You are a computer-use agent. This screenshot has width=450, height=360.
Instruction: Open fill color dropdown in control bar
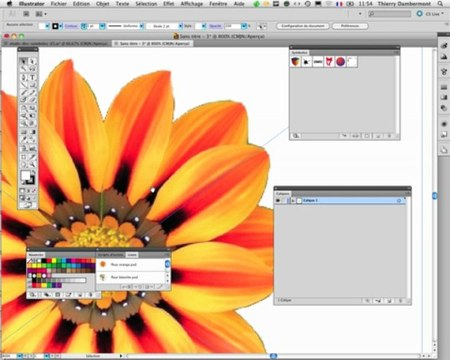47,26
